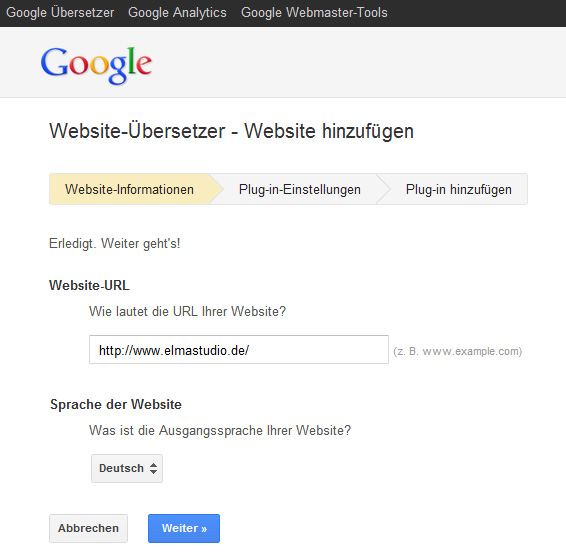Focus the Website-URL input field

pyautogui.click(x=239, y=350)
